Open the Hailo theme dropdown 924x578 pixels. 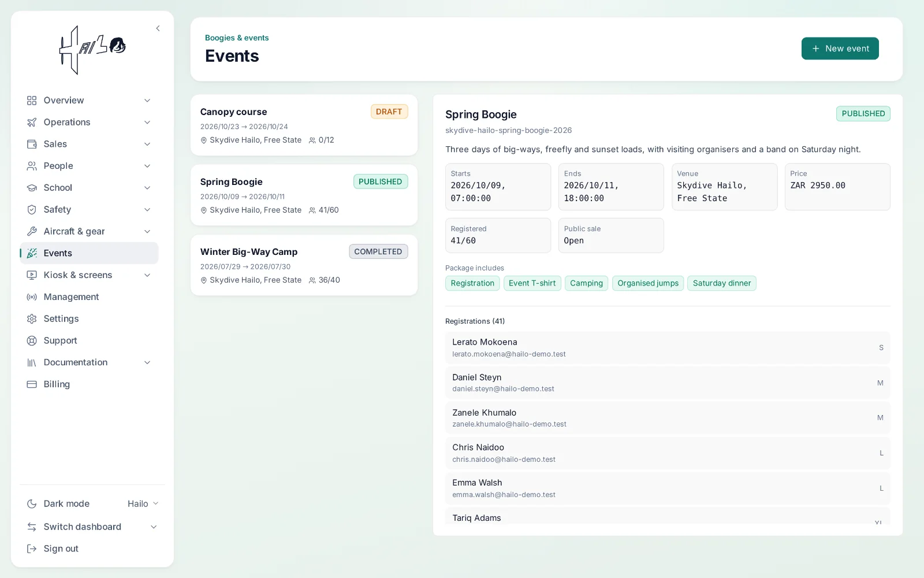[143, 504]
